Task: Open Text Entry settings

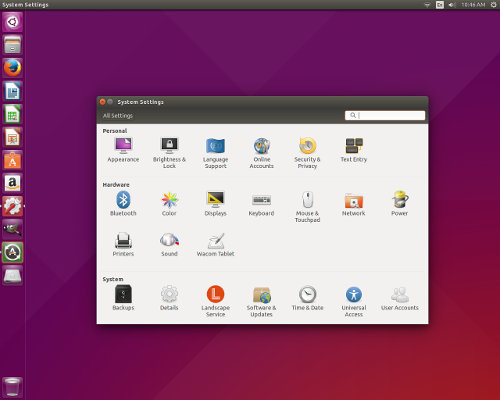Action: tap(354, 150)
